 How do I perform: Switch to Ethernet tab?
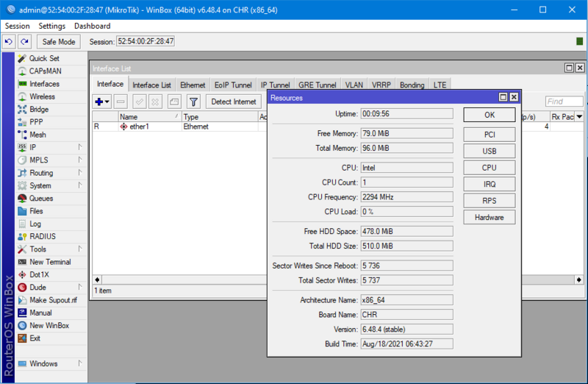(193, 85)
